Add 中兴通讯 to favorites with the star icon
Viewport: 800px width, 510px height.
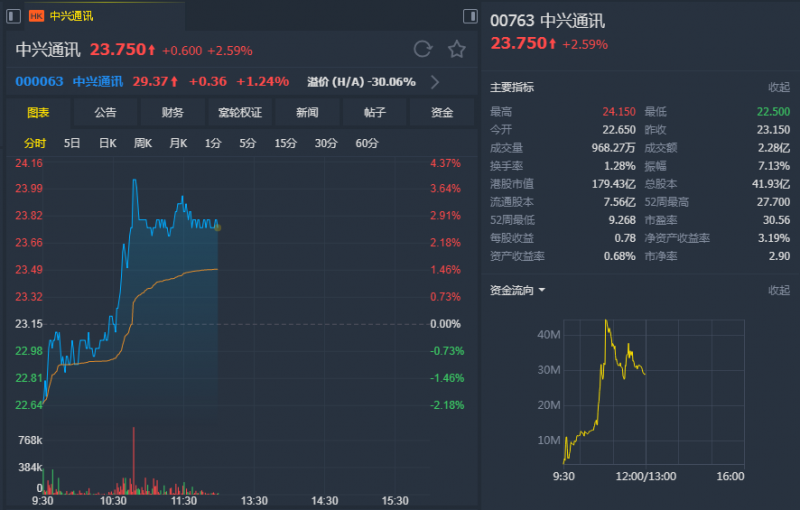[457, 49]
